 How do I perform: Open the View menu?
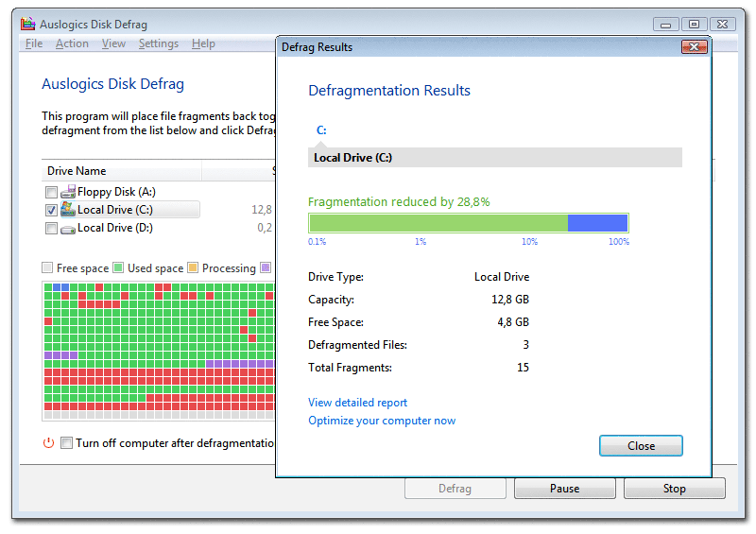coord(113,43)
